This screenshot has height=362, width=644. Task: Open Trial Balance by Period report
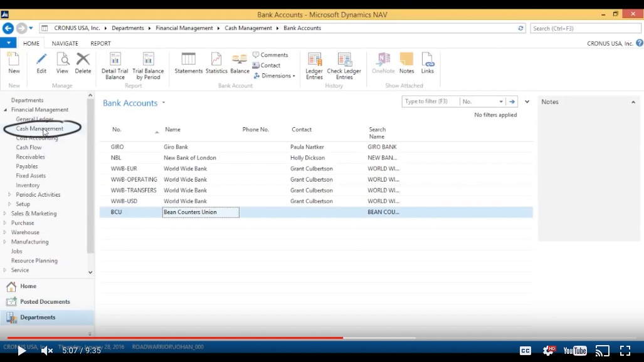148,66
